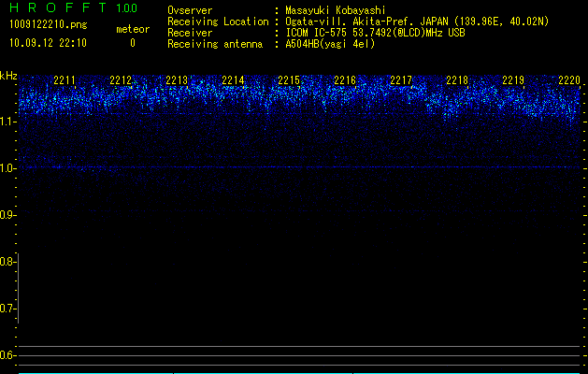Click the meteor count value 0
588x374 pixels.
[x=133, y=43]
